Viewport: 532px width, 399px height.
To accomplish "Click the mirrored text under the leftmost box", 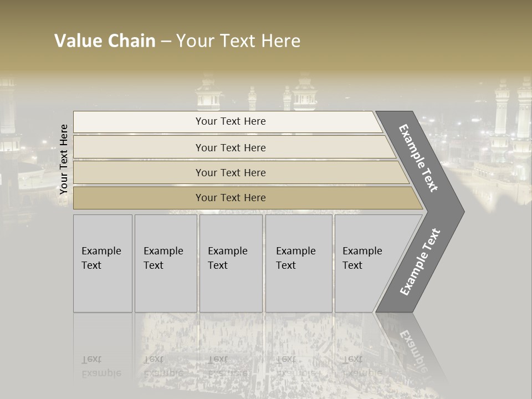I will tap(101, 366).
